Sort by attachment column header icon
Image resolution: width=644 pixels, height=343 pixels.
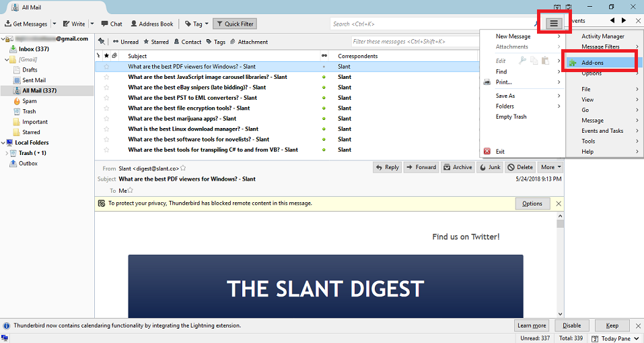[114, 55]
